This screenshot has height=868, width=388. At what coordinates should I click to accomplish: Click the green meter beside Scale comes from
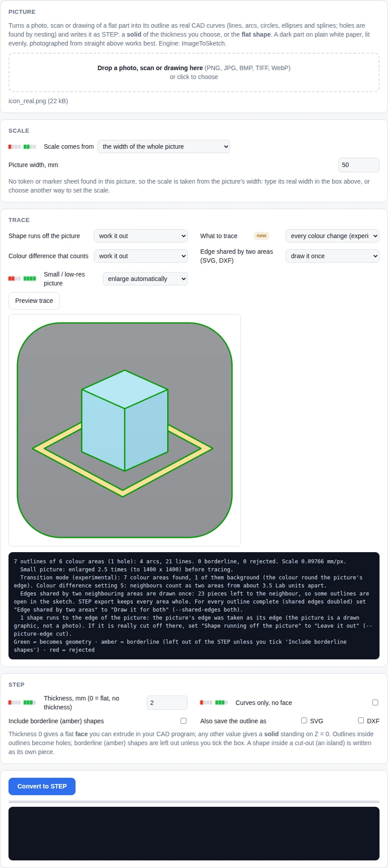[30, 147]
